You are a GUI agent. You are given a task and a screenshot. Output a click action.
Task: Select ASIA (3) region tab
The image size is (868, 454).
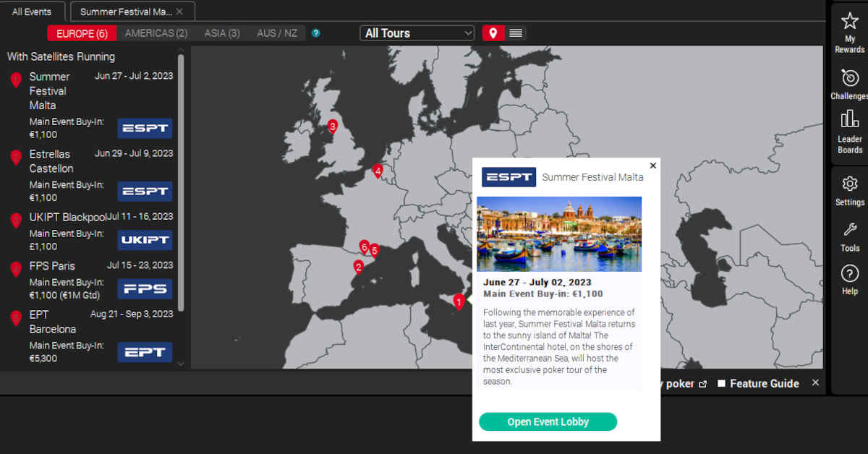tap(222, 33)
